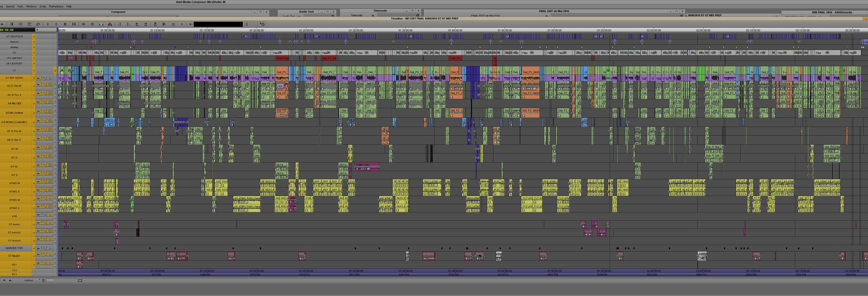Click the yellow Lift/Splice-in arrow icon
The height and width of the screenshot is (296, 868).
(101, 24)
